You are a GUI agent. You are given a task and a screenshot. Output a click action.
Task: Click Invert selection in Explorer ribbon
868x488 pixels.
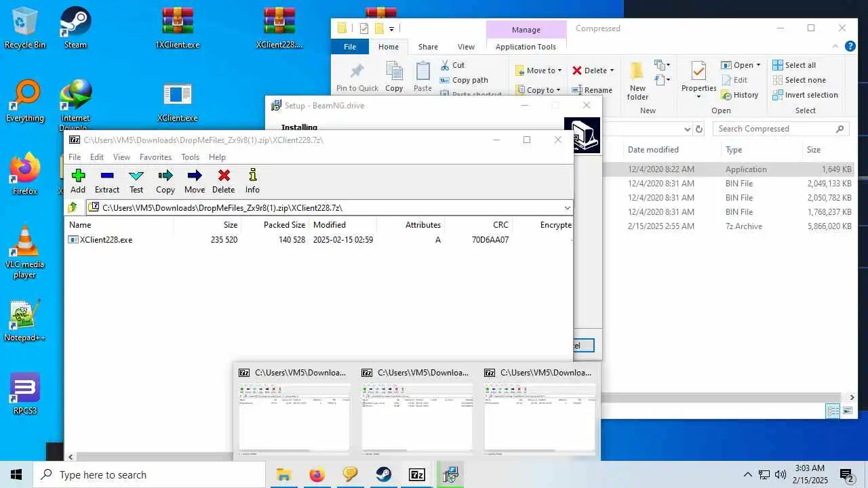(x=805, y=95)
